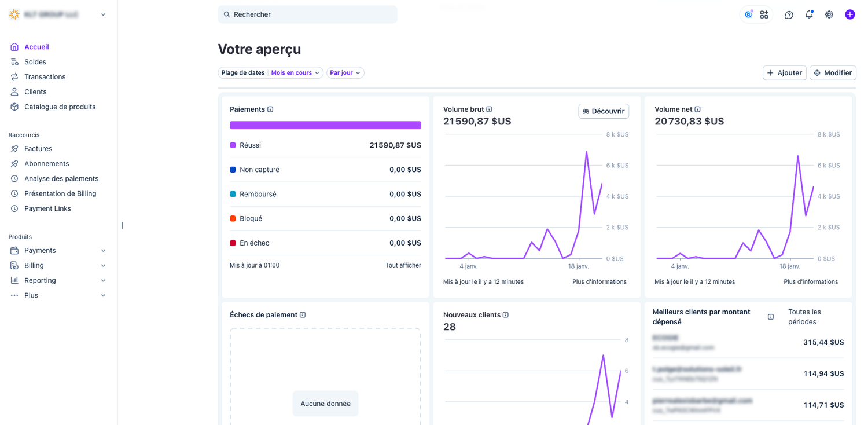Open Catalogue de produits box icon
Screen dimensions: 868x425
[14, 107]
